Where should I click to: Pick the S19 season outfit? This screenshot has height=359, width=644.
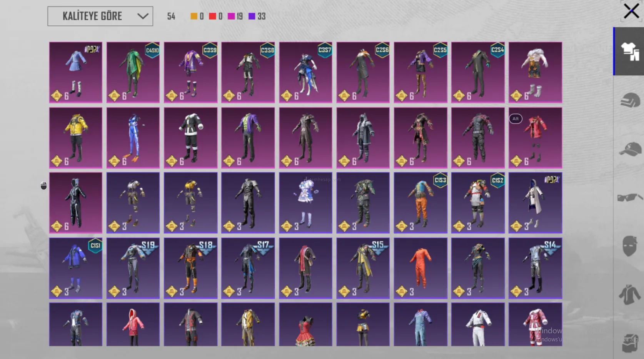coord(133,268)
